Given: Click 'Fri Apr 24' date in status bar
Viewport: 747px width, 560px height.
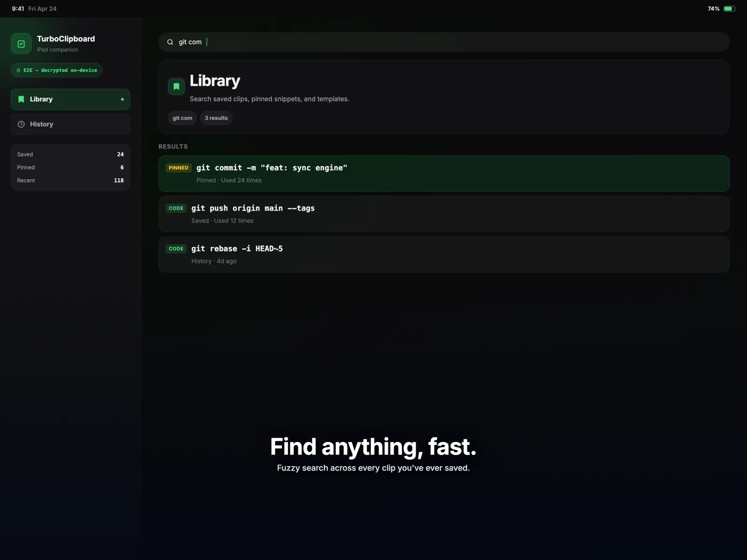Looking at the screenshot, I should [x=42, y=9].
